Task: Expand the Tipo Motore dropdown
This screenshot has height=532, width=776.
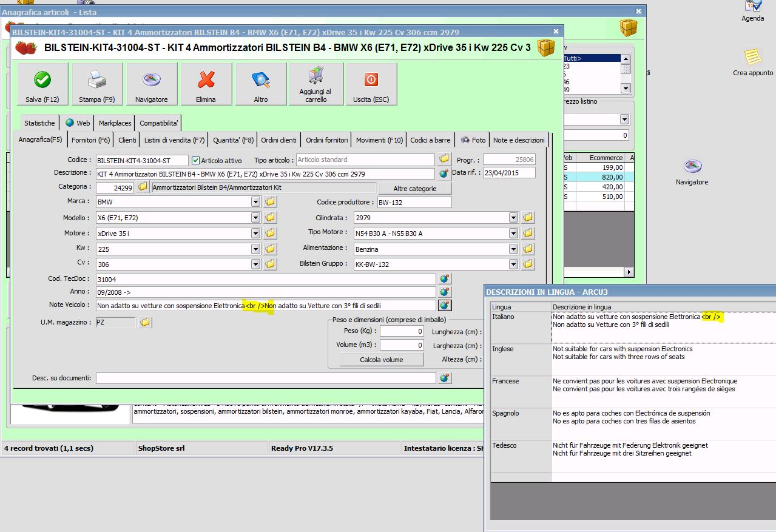Action: coord(513,234)
